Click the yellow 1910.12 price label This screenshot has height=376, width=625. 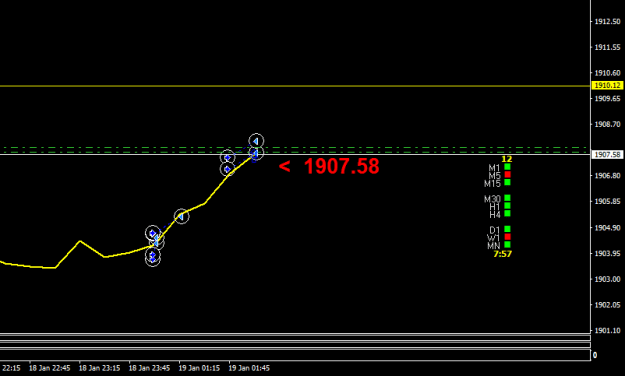607,85
